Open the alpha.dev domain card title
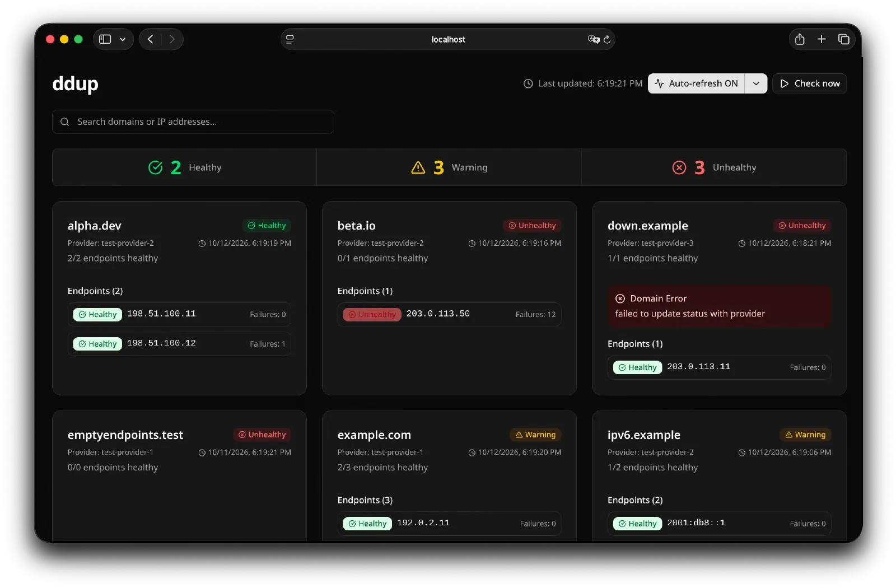Viewport: 896px width, 588px height. pos(94,226)
